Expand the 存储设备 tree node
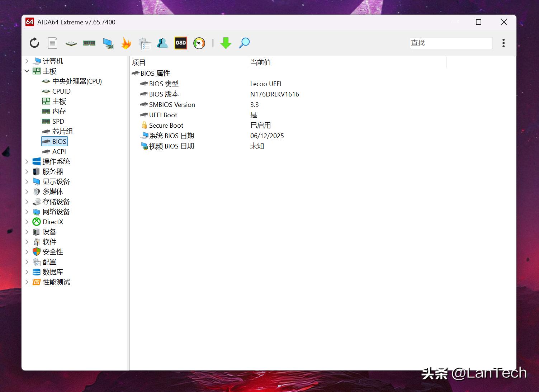The image size is (539, 392). [27, 202]
